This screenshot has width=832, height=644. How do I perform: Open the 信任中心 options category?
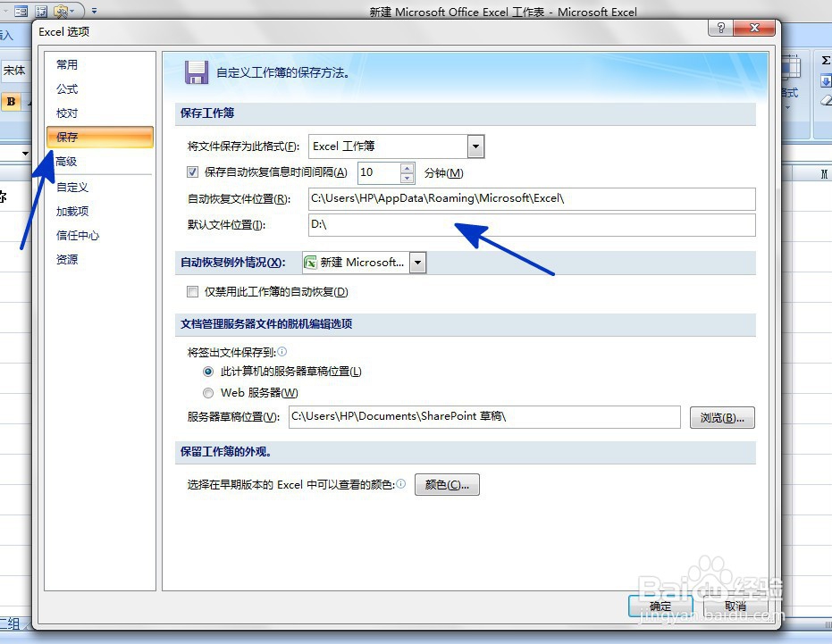pyautogui.click(x=78, y=235)
